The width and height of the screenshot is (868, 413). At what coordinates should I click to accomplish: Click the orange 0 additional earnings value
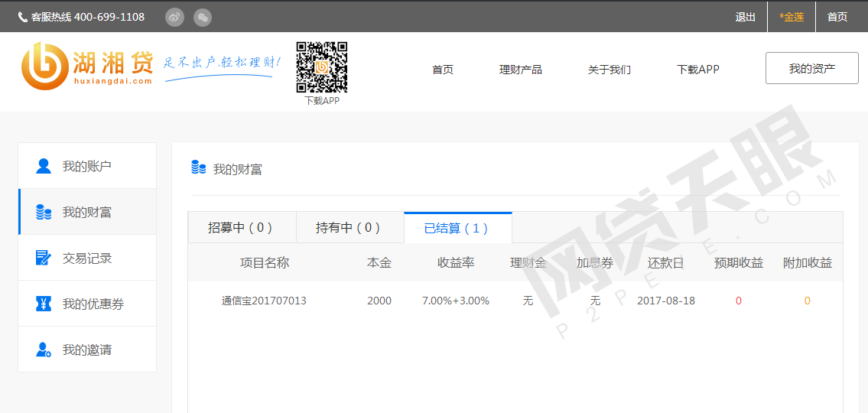click(x=807, y=301)
